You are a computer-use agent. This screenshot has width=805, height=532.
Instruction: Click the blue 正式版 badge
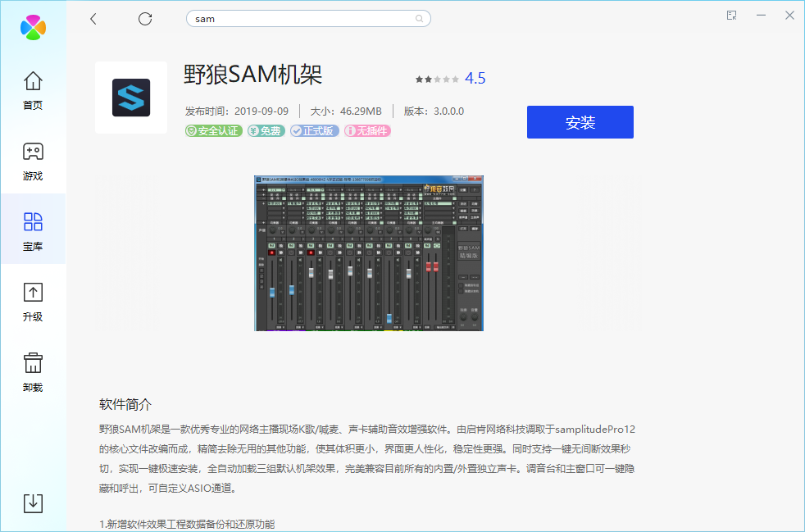[314, 131]
